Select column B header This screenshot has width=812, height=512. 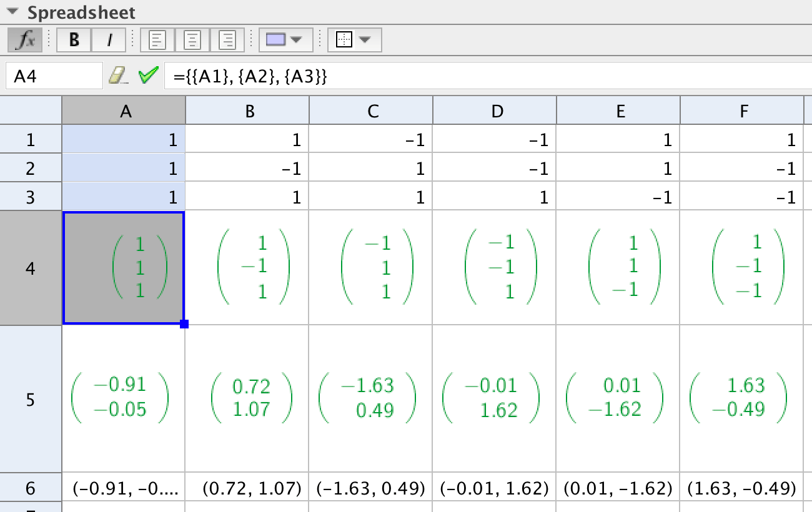[x=247, y=111]
